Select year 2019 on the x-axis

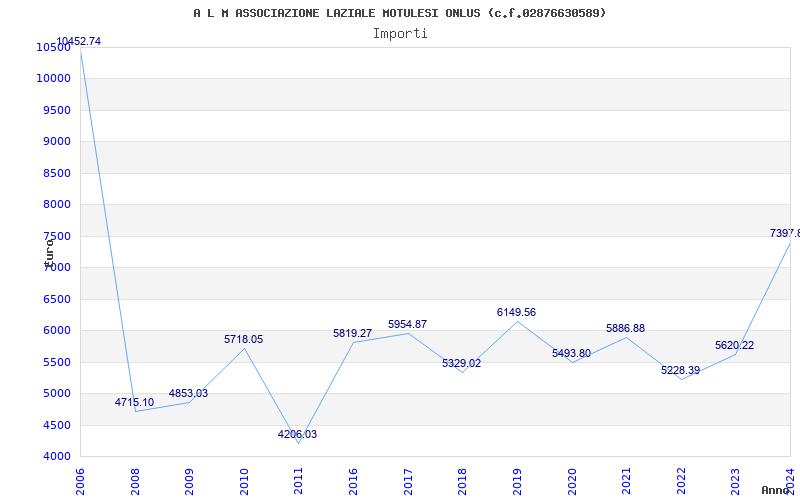(517, 478)
